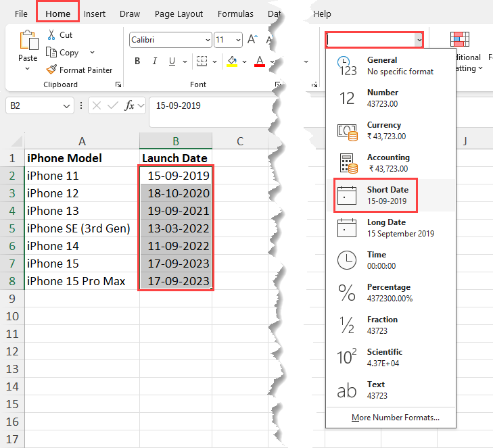
Task: Click cell containing iPhone SE (3rd Gen)
Action: [x=82, y=228]
